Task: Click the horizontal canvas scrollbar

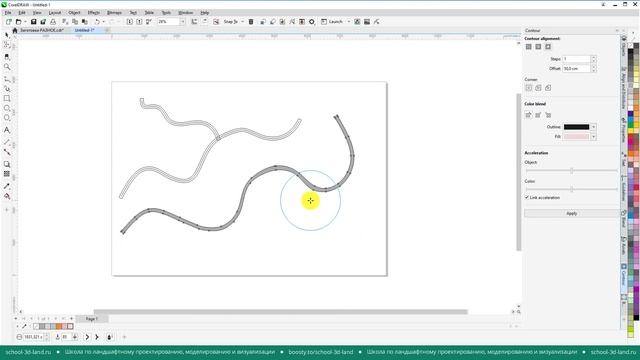Action: [x=281, y=312]
